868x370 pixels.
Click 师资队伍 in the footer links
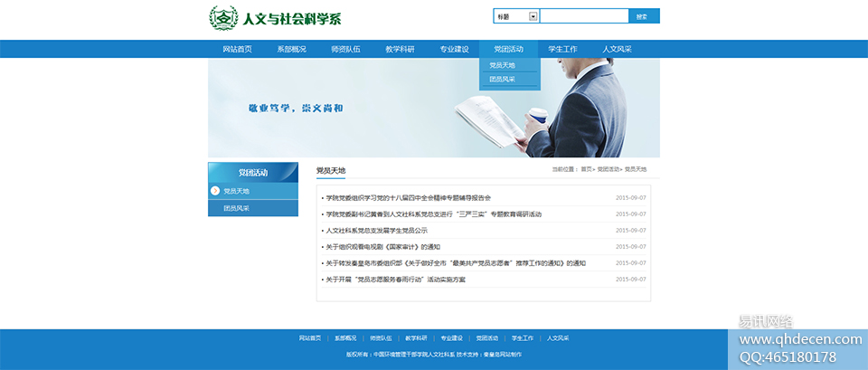coord(381,337)
